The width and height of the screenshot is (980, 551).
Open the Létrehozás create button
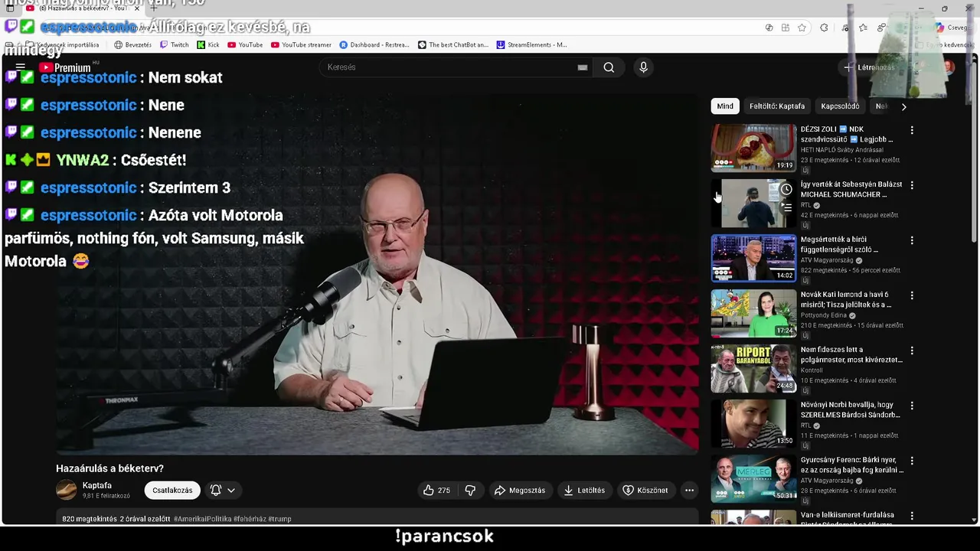(870, 67)
